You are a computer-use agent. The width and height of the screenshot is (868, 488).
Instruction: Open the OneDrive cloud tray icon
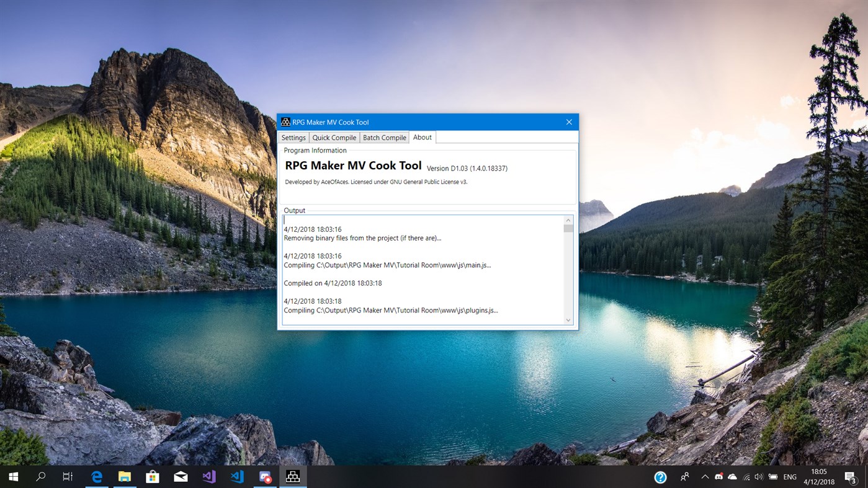pos(733,477)
